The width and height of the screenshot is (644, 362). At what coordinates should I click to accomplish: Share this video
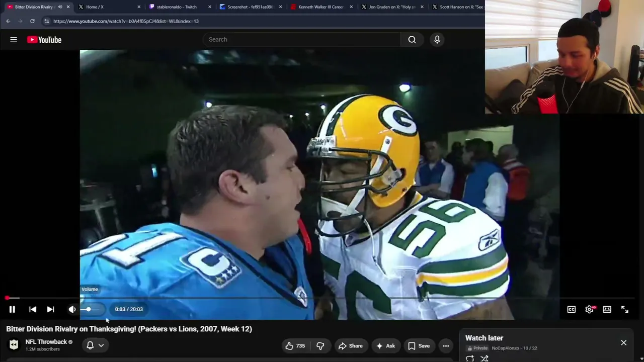pos(351,346)
